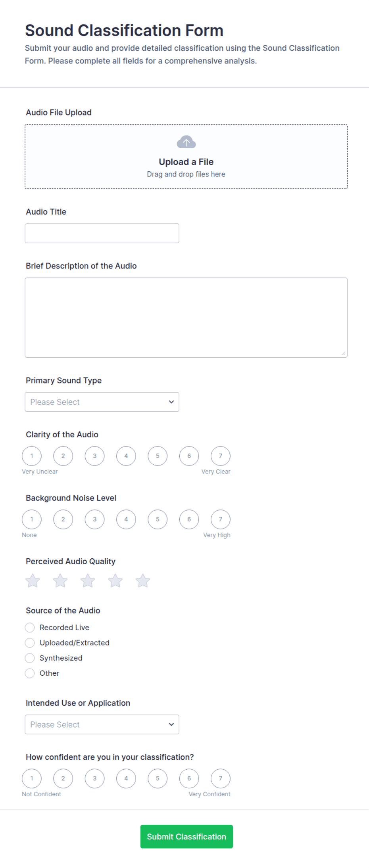Focus the Audio Title text field

click(x=102, y=233)
